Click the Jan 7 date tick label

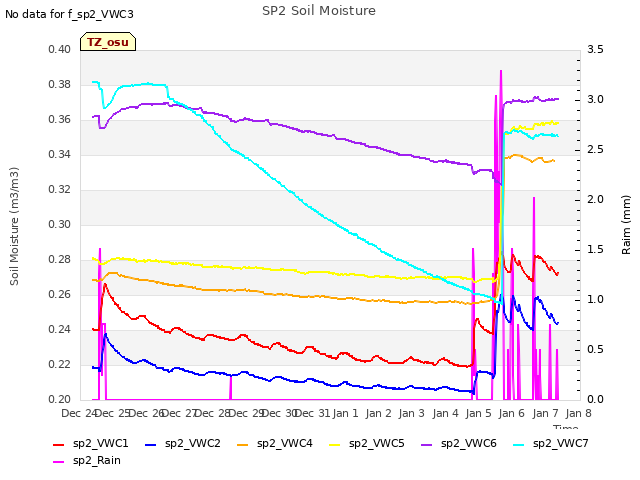click(545, 414)
